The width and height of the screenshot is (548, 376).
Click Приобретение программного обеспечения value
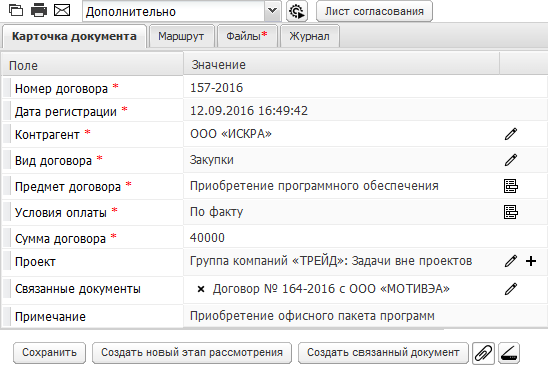click(314, 186)
